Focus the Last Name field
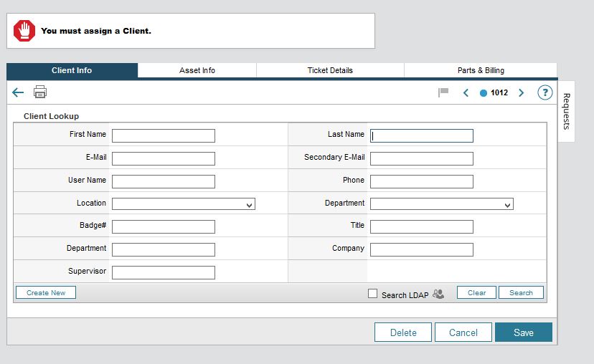This screenshot has height=364, width=594. [422, 136]
